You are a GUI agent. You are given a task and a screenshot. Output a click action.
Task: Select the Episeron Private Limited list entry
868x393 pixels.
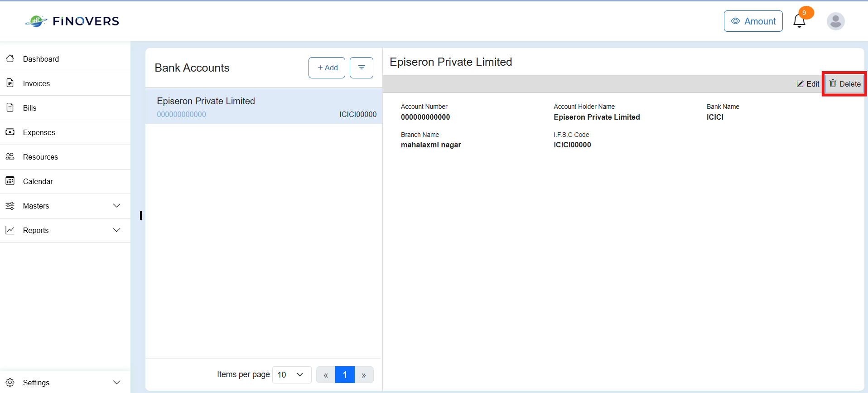pos(264,107)
